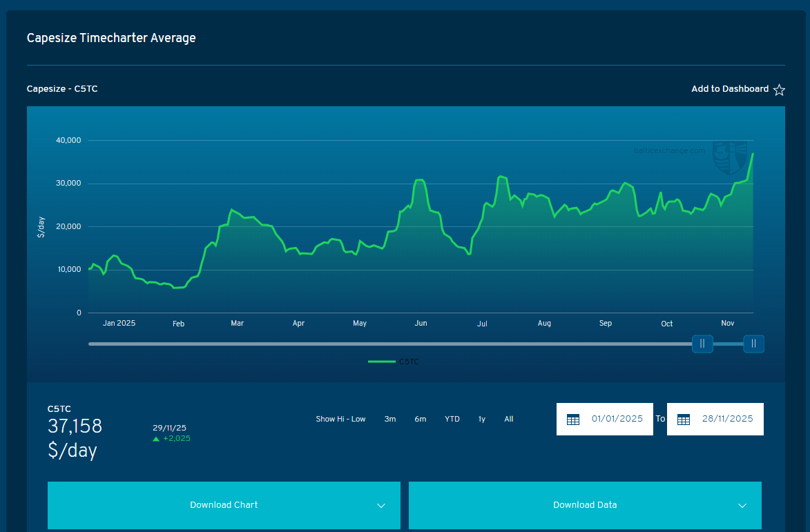Screen dimensions: 810x532
Task: Select the All time range
Action: tap(509, 419)
